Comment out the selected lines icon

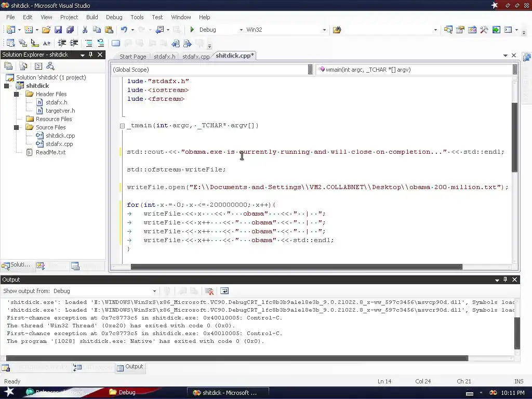click(88, 43)
